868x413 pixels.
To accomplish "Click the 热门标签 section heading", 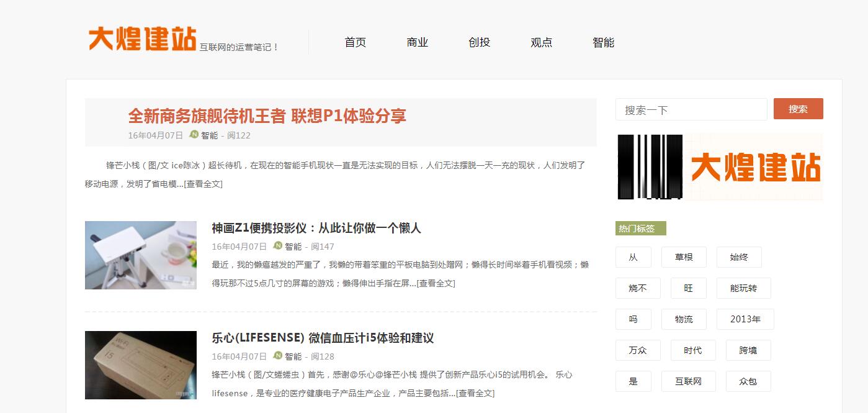I will pos(640,229).
